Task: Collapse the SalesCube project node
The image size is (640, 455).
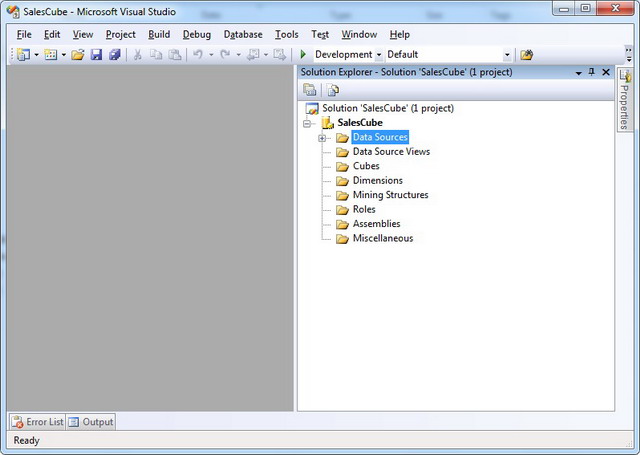Action: 307,123
